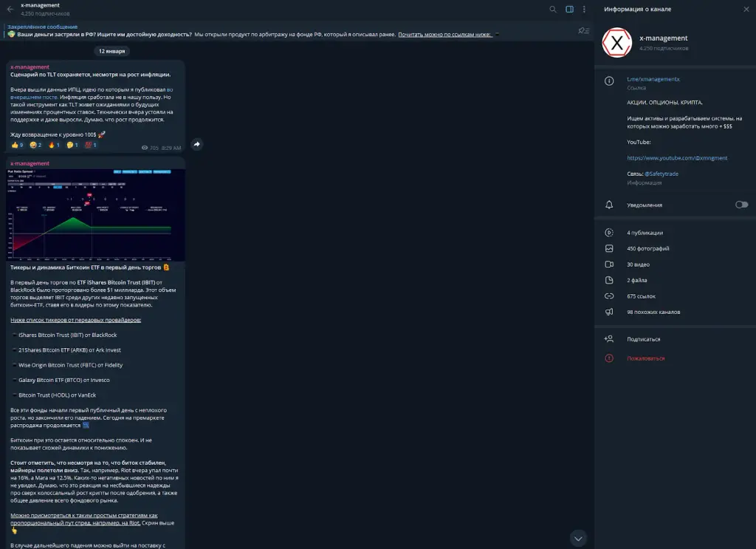Click the megaphone icon for similar channels

coord(609,312)
